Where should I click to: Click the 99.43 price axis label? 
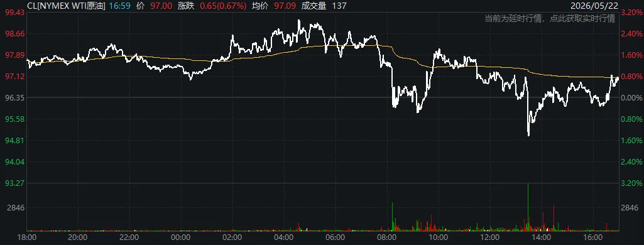(x=14, y=13)
